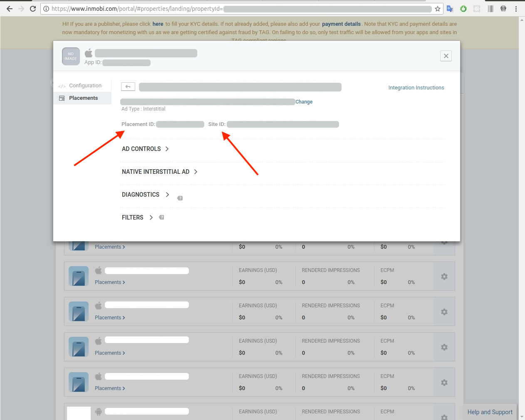
Task: Click the Apple icon beside the app name
Action: click(89, 52)
